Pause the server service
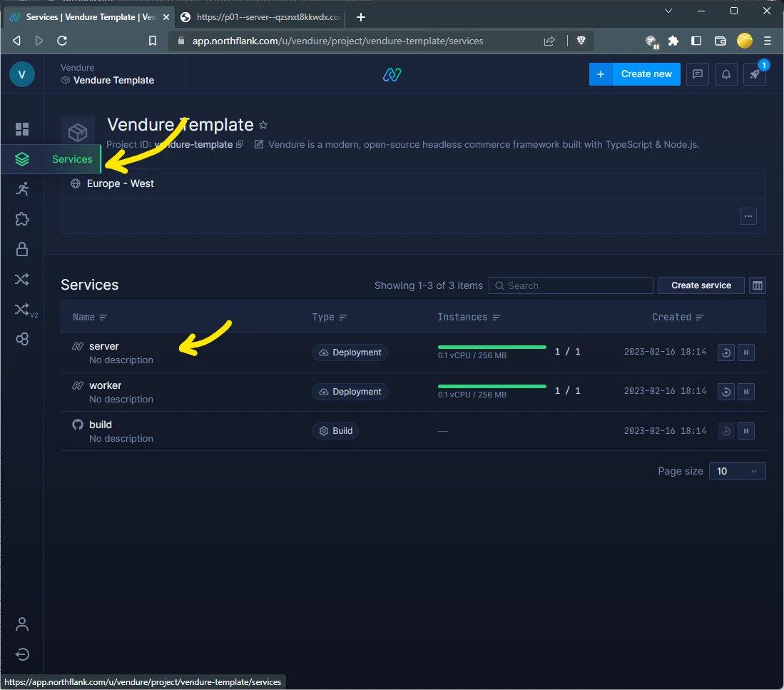This screenshot has width=784, height=690. 746,352
